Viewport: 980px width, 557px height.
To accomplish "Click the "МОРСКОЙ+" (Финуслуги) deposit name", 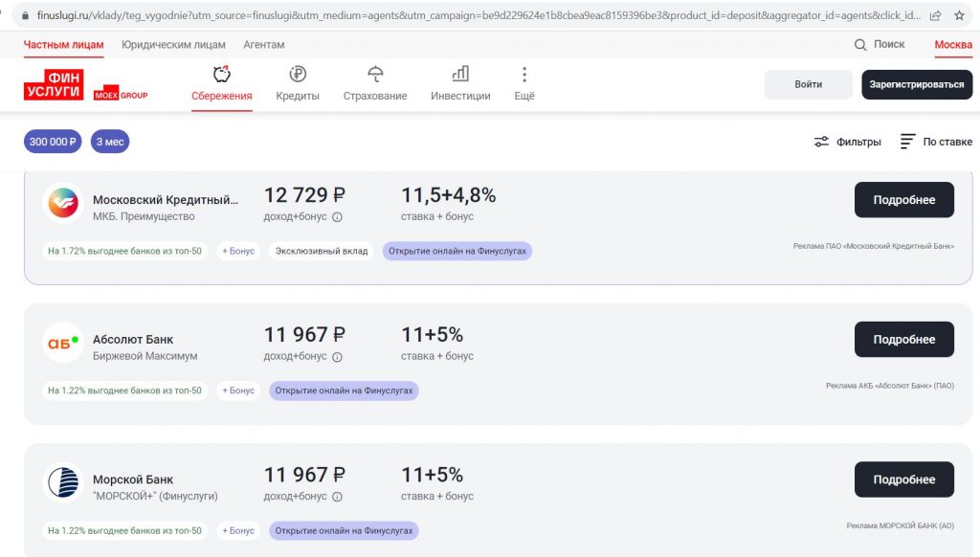I will tap(155, 496).
